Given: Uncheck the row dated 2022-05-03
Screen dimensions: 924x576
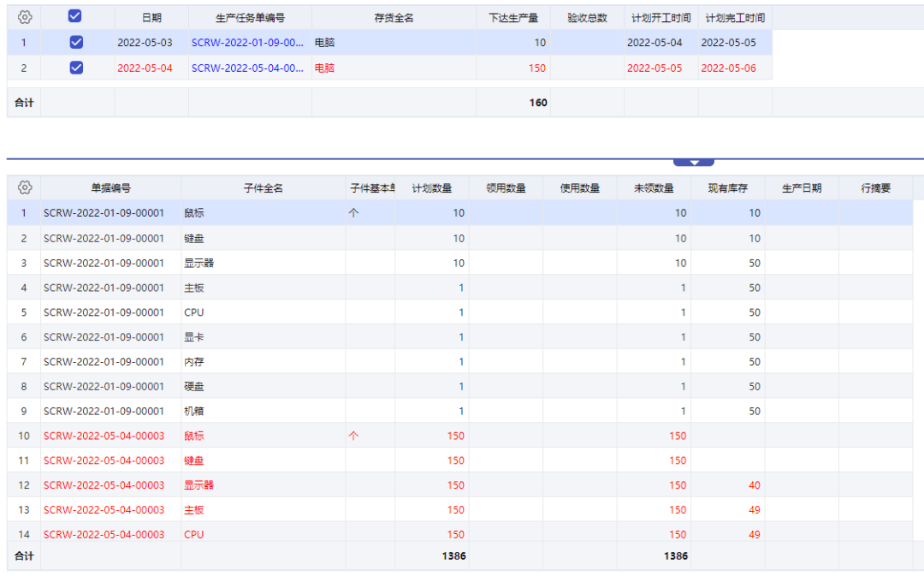Looking at the screenshot, I should (76, 42).
